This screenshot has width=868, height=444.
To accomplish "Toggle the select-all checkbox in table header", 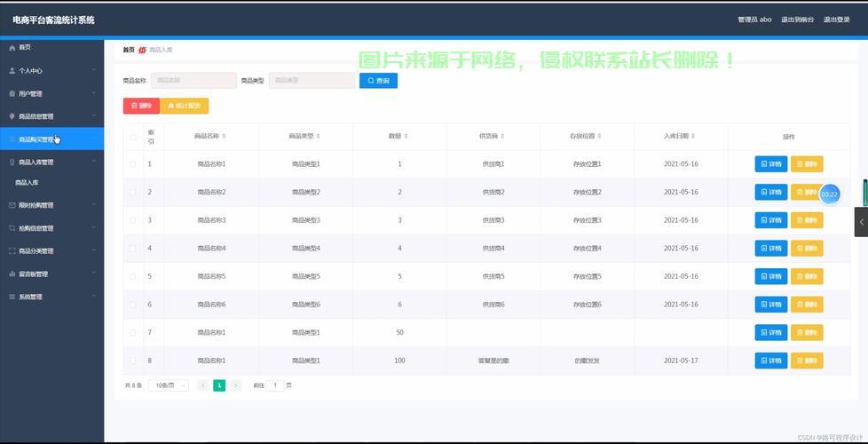I will (133, 137).
